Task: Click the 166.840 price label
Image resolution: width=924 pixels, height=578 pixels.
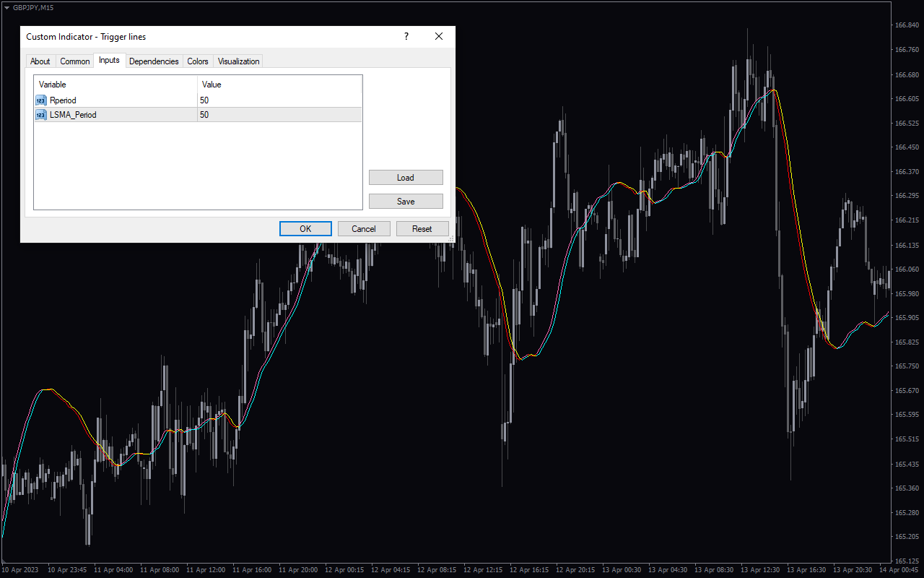Action: [x=907, y=25]
